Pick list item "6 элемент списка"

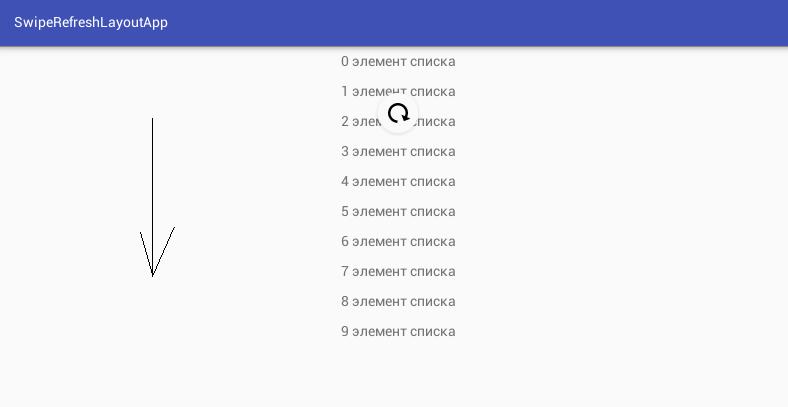pyautogui.click(x=398, y=242)
